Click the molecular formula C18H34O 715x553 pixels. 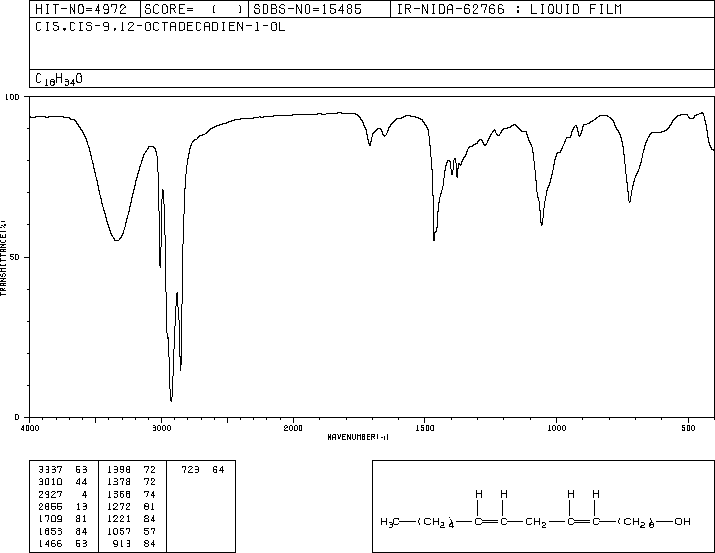click(x=59, y=79)
